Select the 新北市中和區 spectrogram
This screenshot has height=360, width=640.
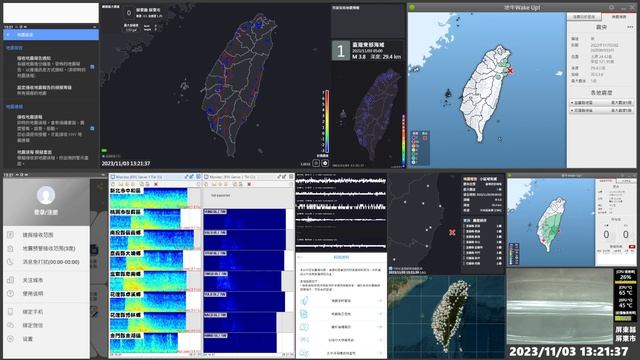point(149,198)
